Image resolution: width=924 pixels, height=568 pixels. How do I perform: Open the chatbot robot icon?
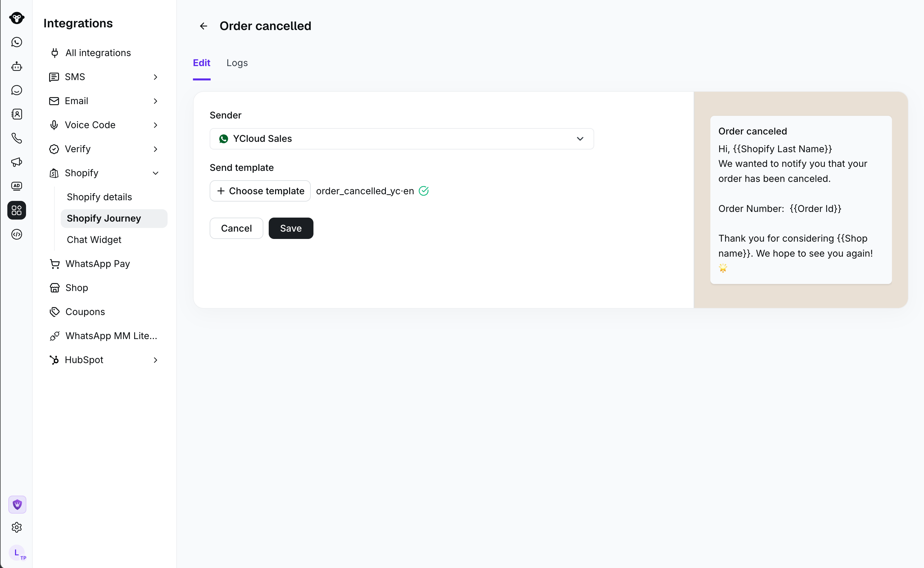coord(17,66)
